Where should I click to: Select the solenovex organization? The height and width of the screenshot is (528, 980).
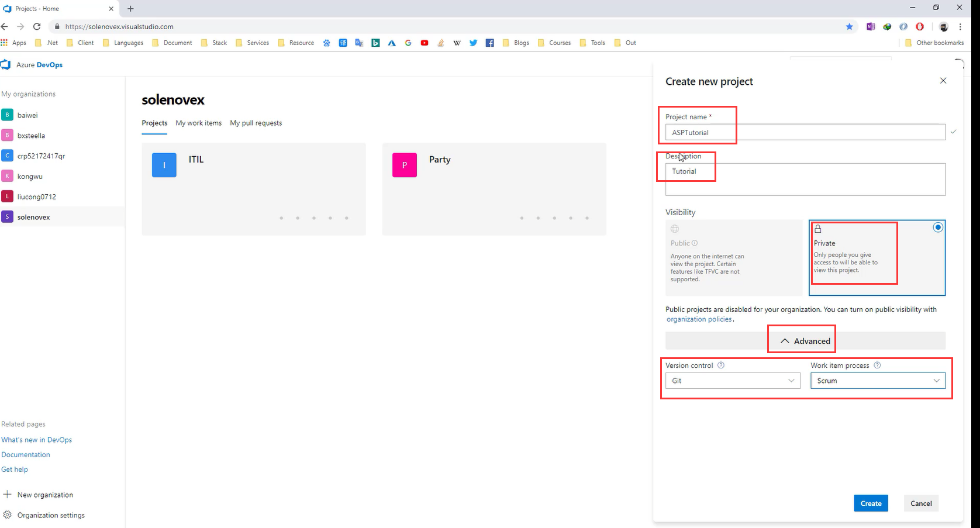[62, 217]
